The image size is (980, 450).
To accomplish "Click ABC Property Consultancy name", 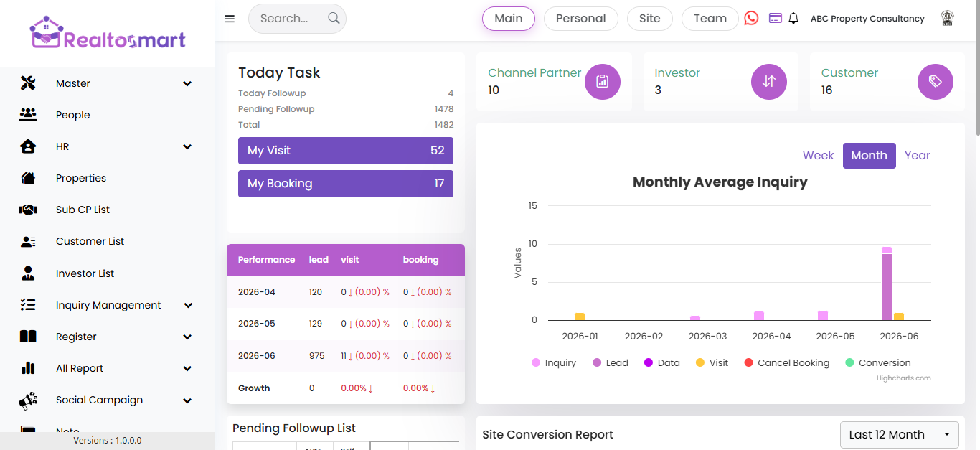I will tap(867, 19).
